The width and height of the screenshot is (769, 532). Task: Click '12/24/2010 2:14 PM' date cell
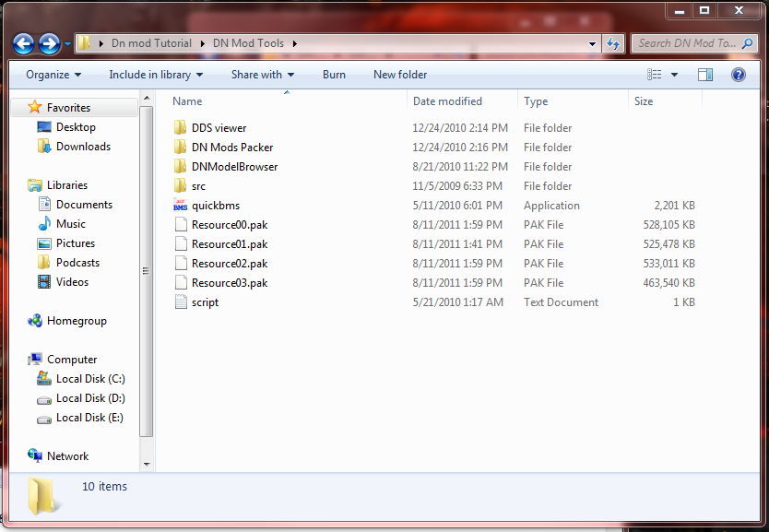tap(459, 127)
